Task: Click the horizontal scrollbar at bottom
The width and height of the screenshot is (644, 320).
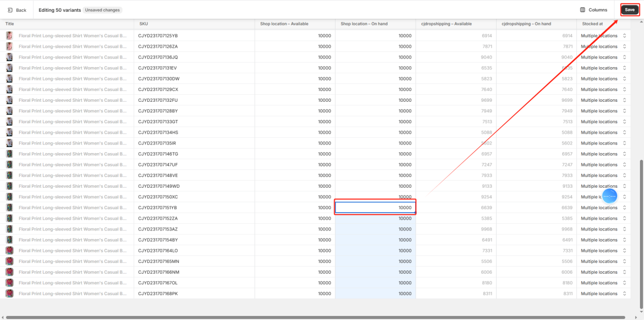Action: pos(315,317)
